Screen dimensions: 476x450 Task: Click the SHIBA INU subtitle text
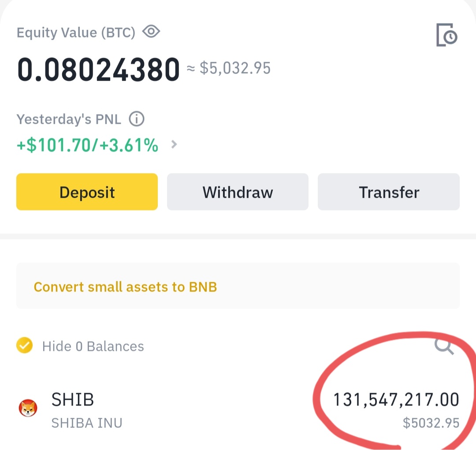click(87, 423)
